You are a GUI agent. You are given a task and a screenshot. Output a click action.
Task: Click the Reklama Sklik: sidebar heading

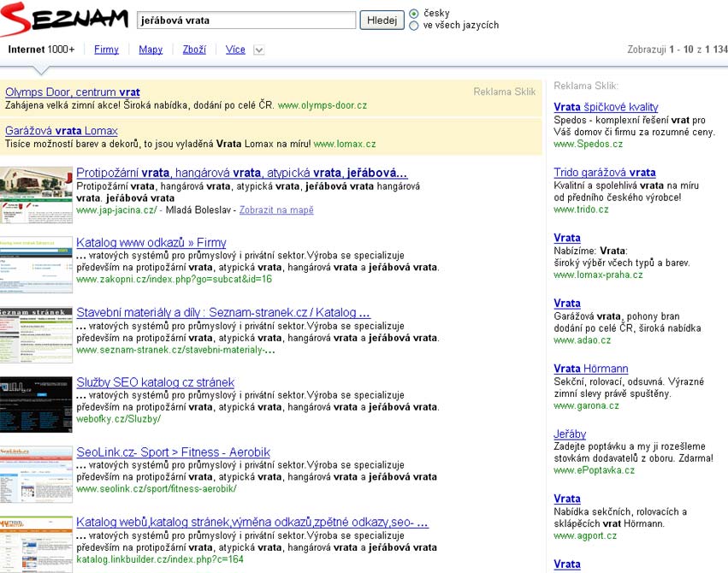click(586, 86)
